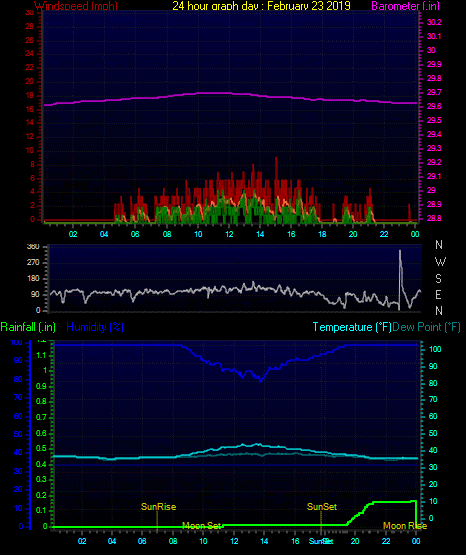Image resolution: width=466 pixels, height=555 pixels.
Task: Click the SunSet marker label above the line
Action: [322, 507]
